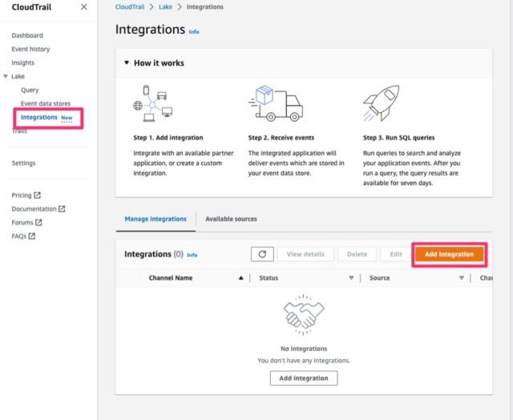
Task: Switch to the Manage integrations tab
Action: tap(156, 219)
